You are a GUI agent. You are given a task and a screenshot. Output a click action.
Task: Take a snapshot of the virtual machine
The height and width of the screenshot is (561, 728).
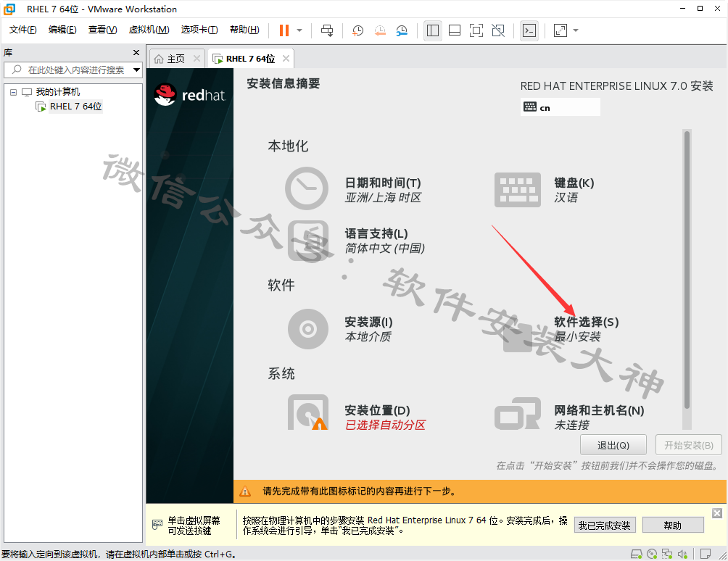pyautogui.click(x=357, y=30)
